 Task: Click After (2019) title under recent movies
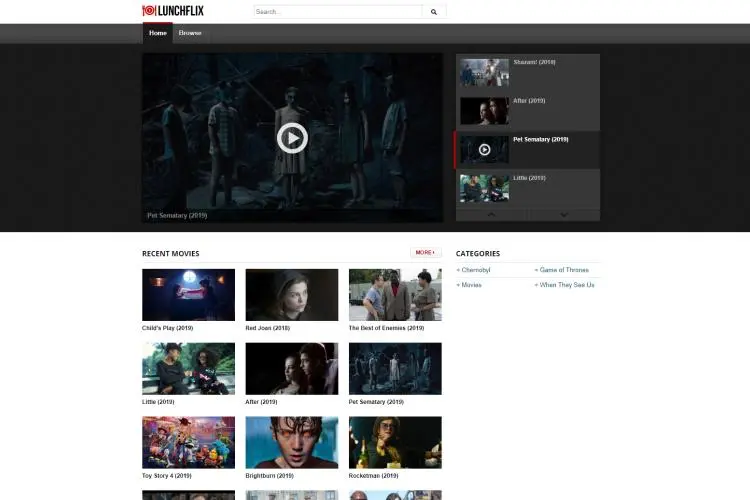point(261,402)
